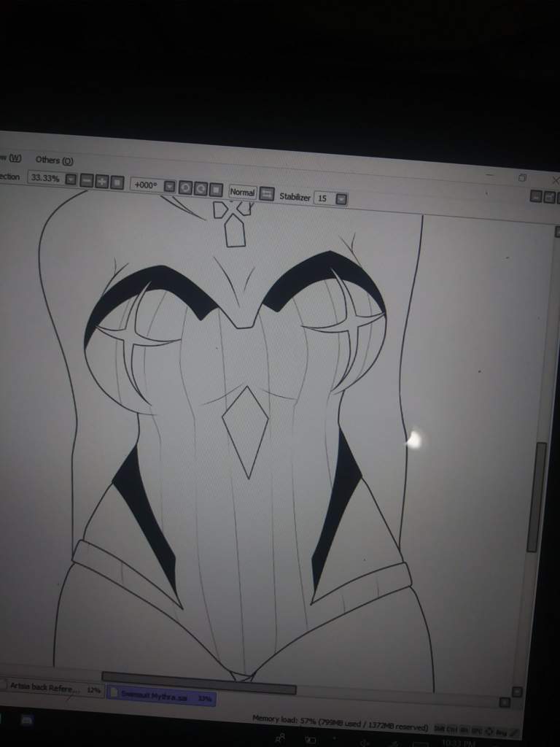This screenshot has height=747, width=560.
Task: Zoom out the canvas with minus button
Action: pos(87,180)
